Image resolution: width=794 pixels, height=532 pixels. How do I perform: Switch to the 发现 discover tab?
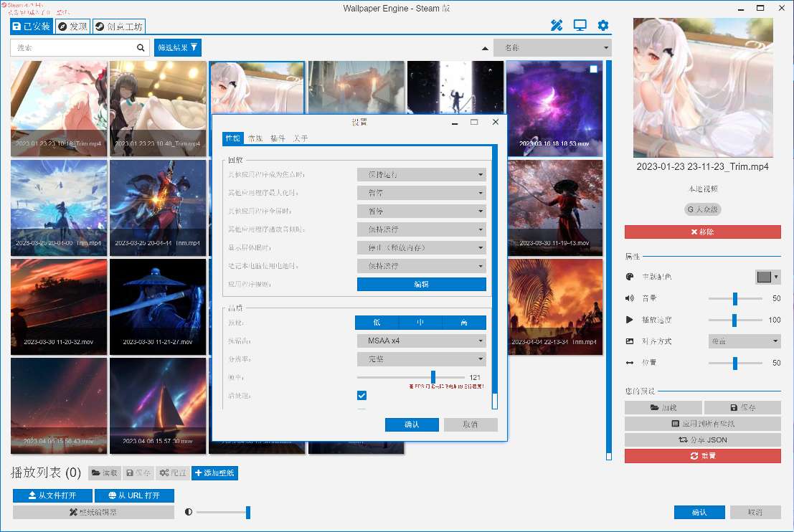(x=72, y=27)
